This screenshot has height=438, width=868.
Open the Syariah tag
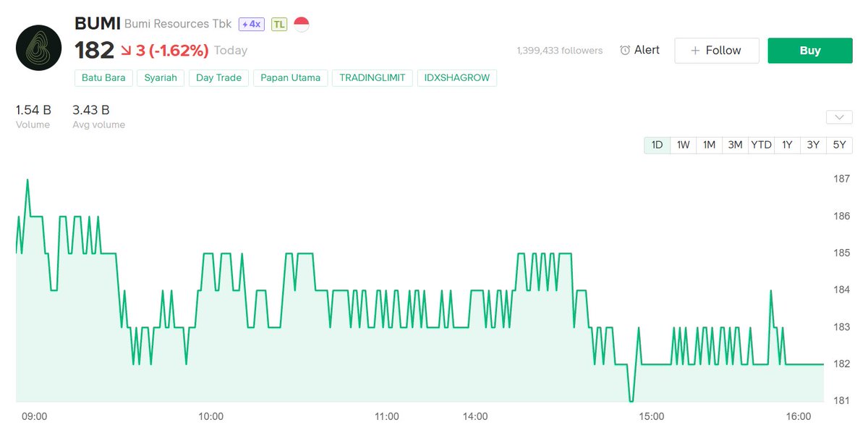pos(161,77)
